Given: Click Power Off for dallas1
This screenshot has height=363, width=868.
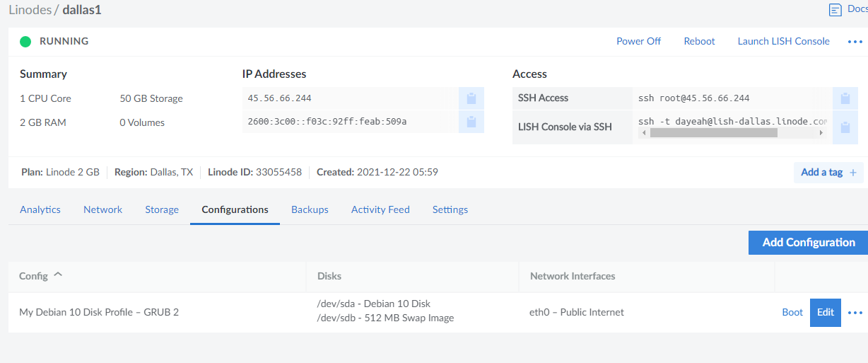Looking at the screenshot, I should tap(638, 41).
